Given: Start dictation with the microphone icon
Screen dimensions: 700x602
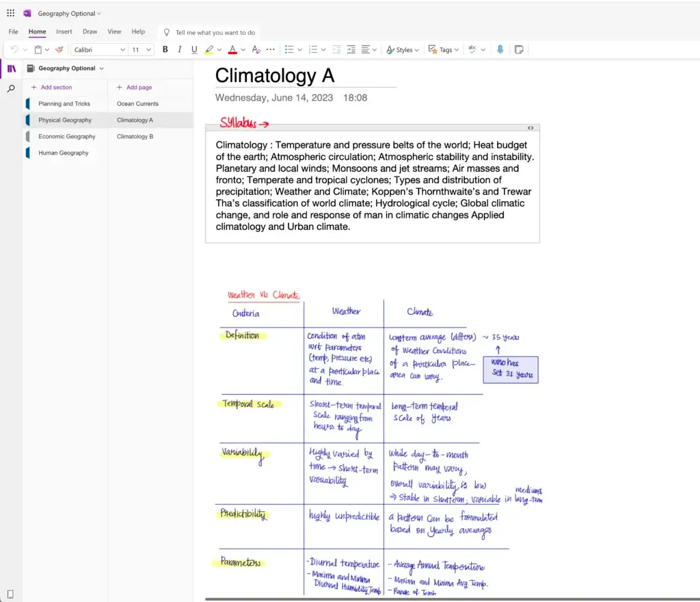Looking at the screenshot, I should 500,49.
